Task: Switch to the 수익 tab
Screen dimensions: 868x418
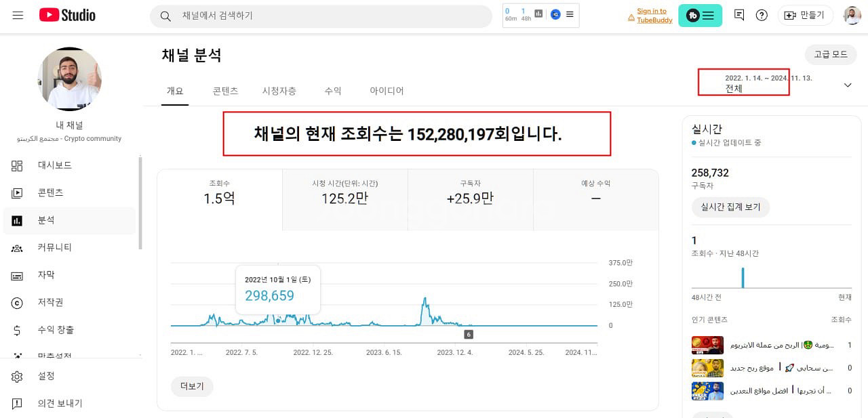Action: [333, 91]
